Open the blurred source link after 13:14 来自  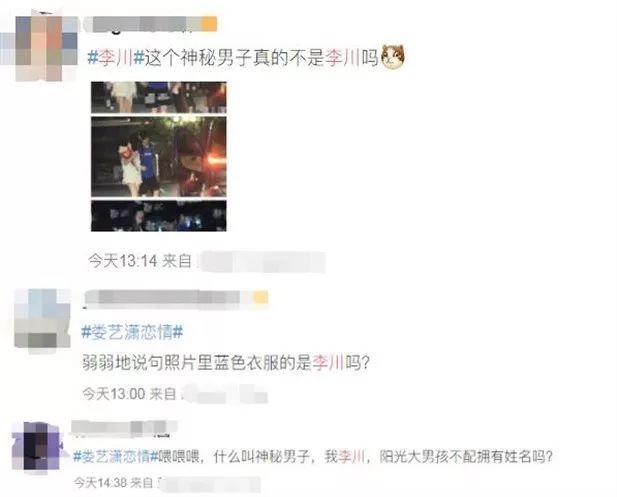pyautogui.click(x=261, y=261)
